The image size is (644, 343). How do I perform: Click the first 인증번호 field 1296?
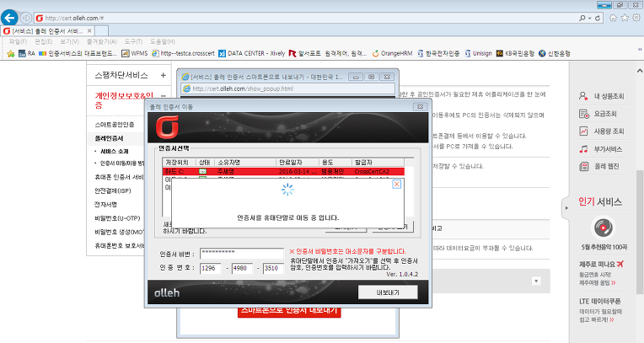click(x=210, y=268)
